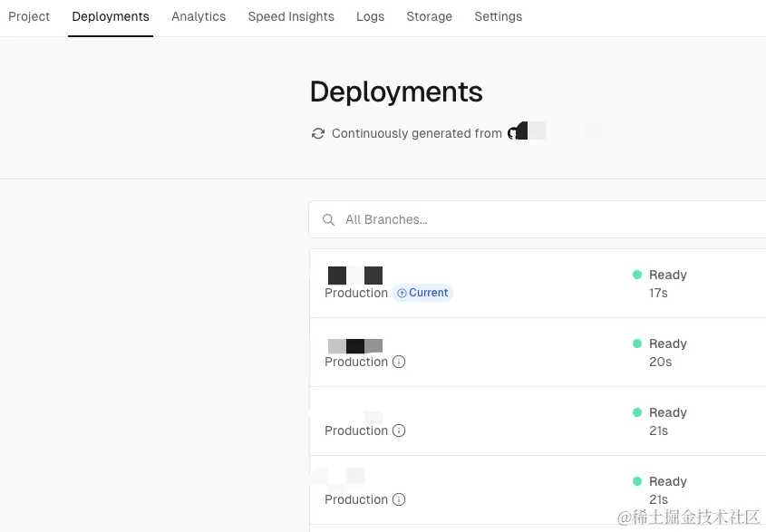Click the continuous generation refresh icon
The width and height of the screenshot is (766, 532).
pos(318,133)
